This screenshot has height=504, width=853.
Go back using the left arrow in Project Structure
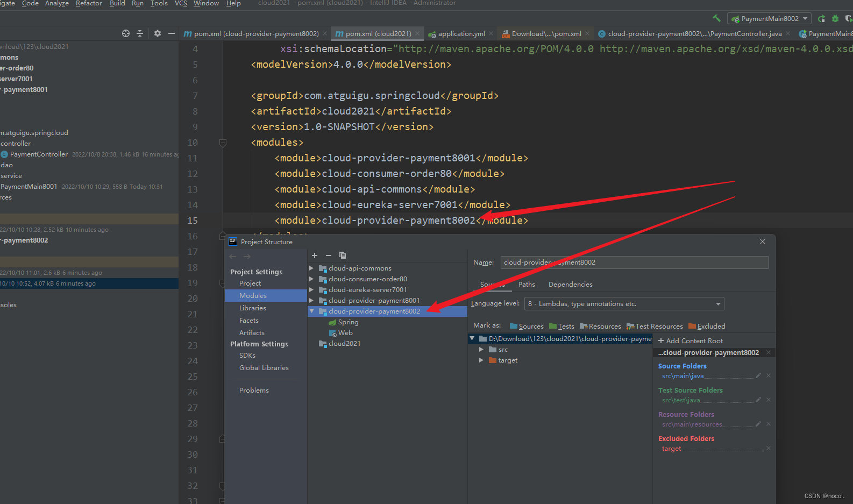coord(233,257)
